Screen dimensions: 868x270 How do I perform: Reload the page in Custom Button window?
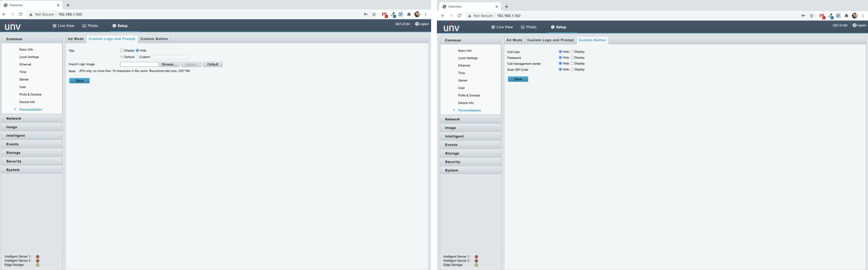[459, 16]
